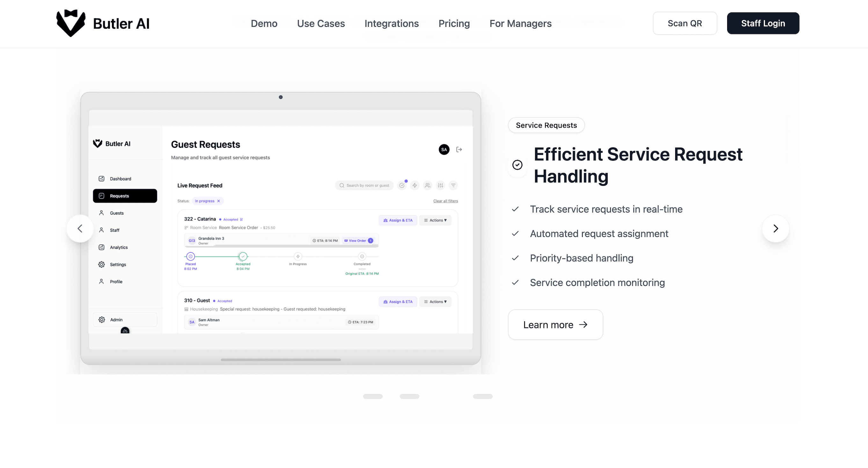This screenshot has height=468, width=868.
Task: Open the Actions dropdown for request 322
Action: tap(435, 220)
